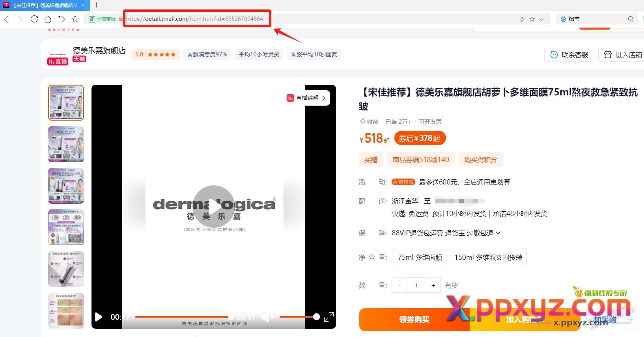Screen dimensions: 644x337
Task: Select the third product thumbnail
Action: 66,186
